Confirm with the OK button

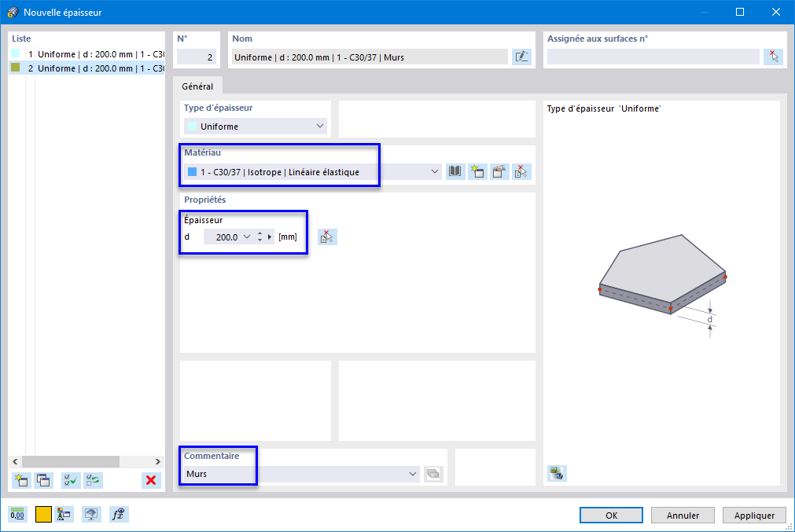612,515
